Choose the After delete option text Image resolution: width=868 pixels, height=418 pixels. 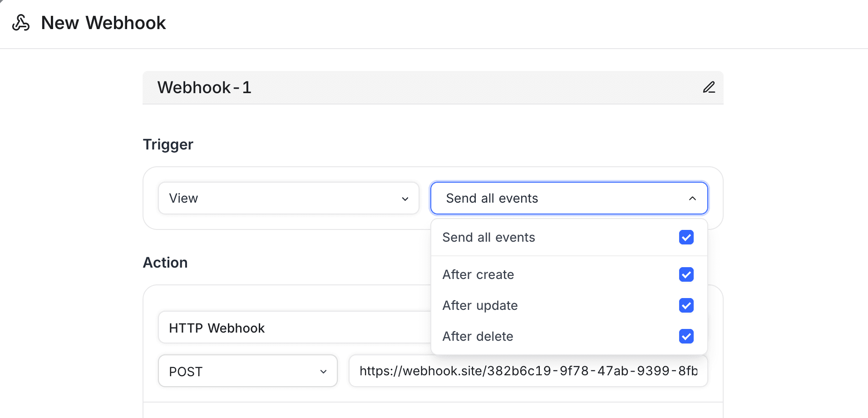tap(478, 336)
